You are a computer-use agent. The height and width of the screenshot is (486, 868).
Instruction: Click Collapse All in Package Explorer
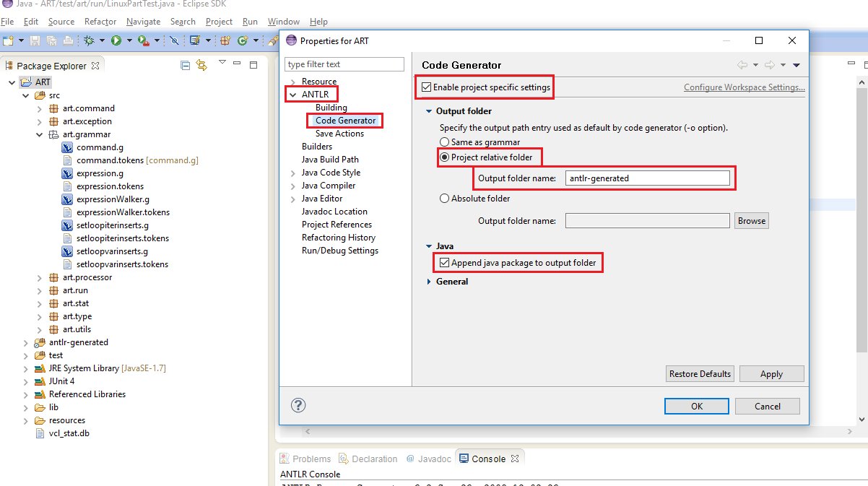pyautogui.click(x=185, y=65)
